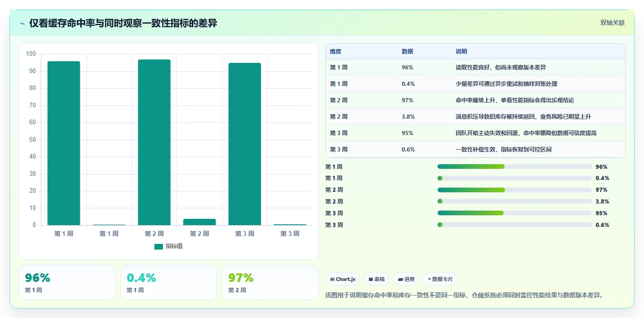Click the 维度 column header

tap(336, 52)
